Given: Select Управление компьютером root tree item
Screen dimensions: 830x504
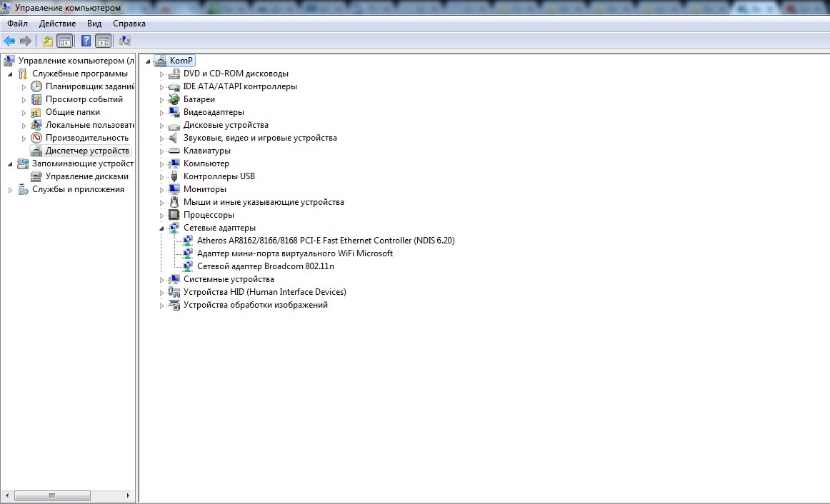Looking at the screenshot, I should [76, 60].
